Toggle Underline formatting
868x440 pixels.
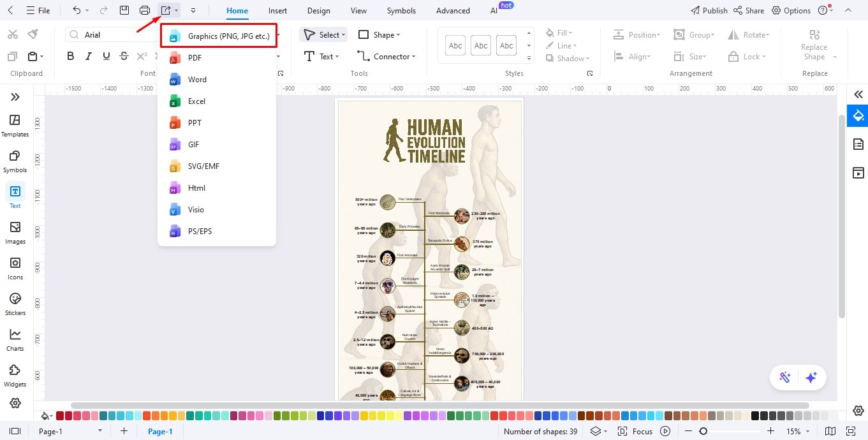point(106,57)
